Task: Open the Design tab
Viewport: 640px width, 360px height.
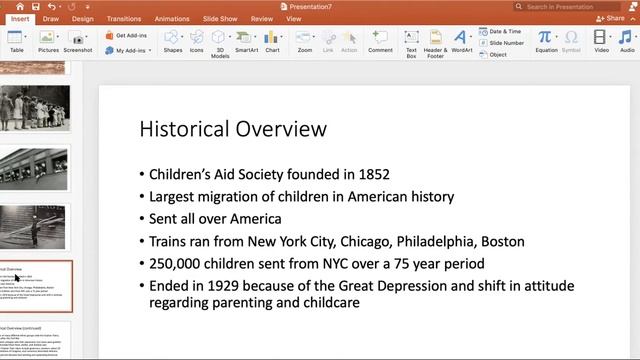Action: click(x=82, y=19)
